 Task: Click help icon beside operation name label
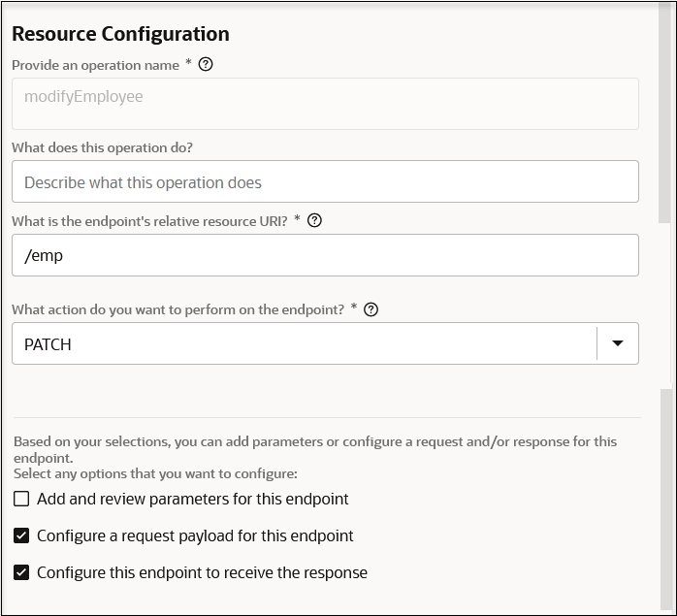(205, 65)
